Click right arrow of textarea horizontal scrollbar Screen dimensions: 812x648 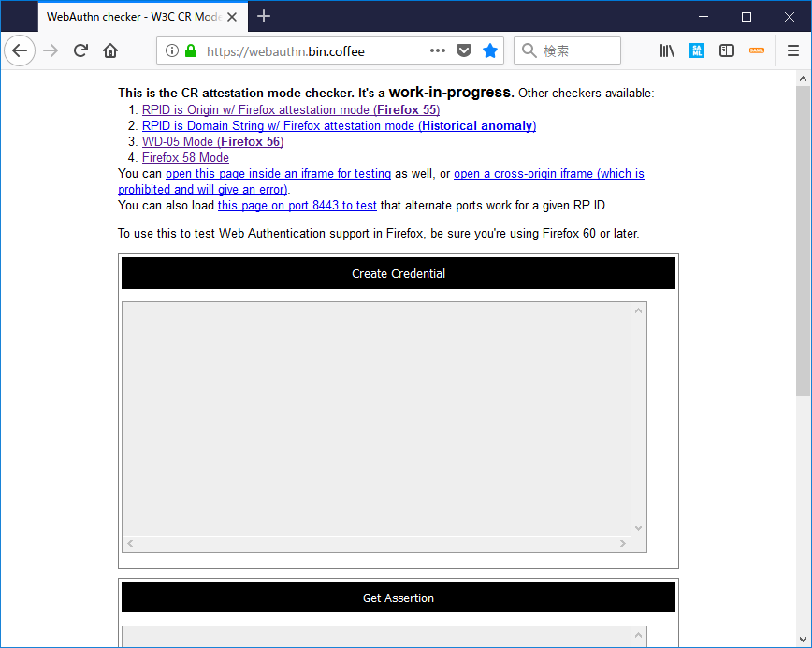pyautogui.click(x=623, y=543)
